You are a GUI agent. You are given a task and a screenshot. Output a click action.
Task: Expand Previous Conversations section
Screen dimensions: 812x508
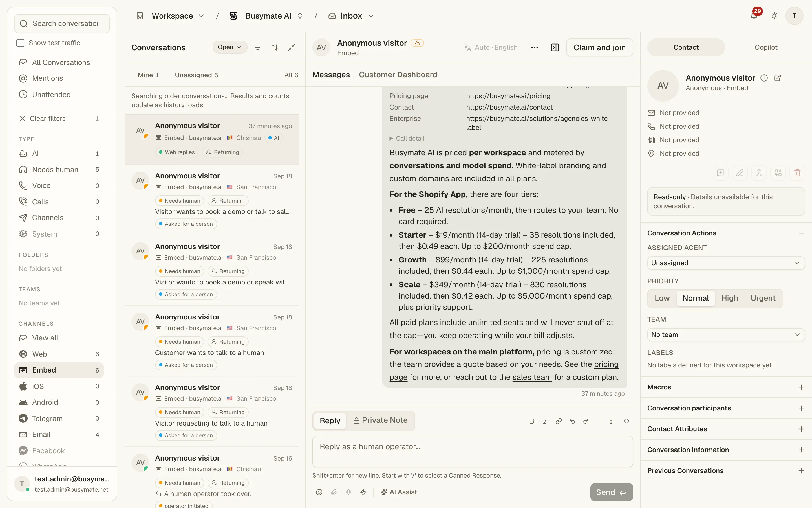tap(726, 471)
